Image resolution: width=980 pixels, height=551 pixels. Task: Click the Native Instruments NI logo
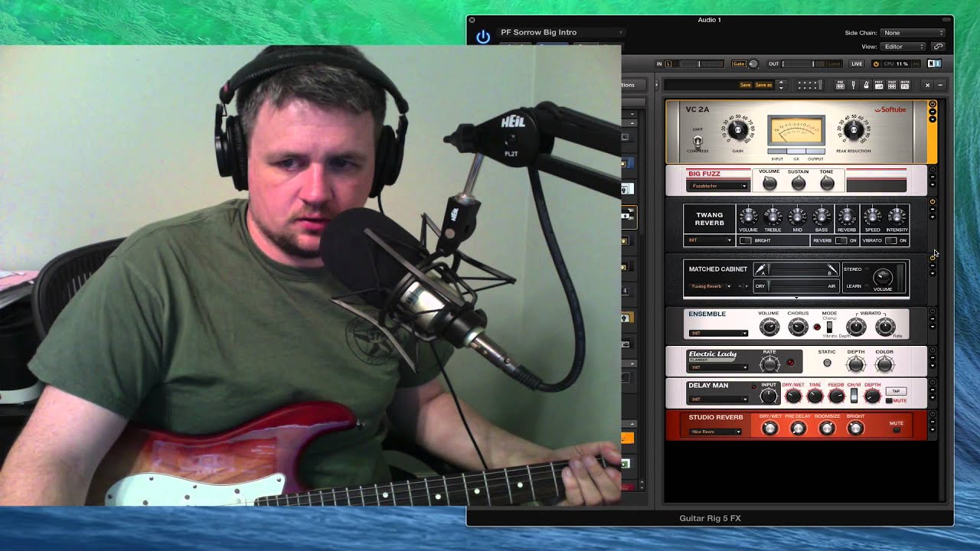tap(934, 64)
